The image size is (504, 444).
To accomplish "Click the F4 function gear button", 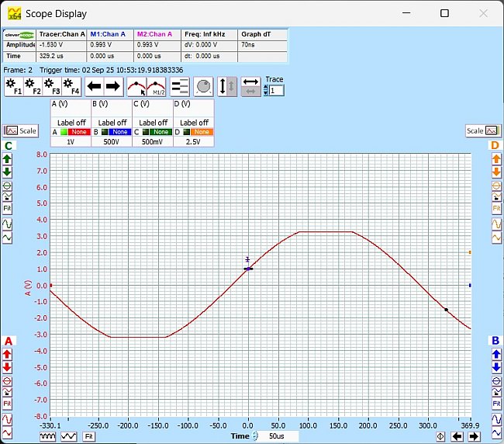I will pos(71,86).
